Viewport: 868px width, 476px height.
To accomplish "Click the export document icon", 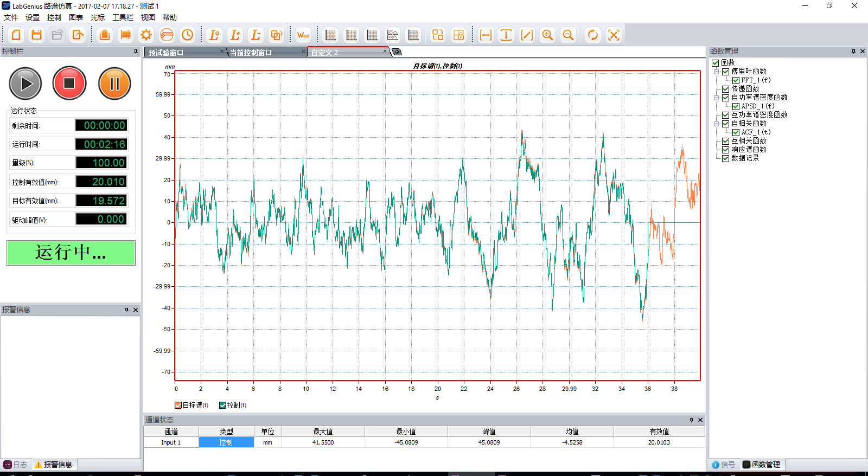I will [78, 35].
